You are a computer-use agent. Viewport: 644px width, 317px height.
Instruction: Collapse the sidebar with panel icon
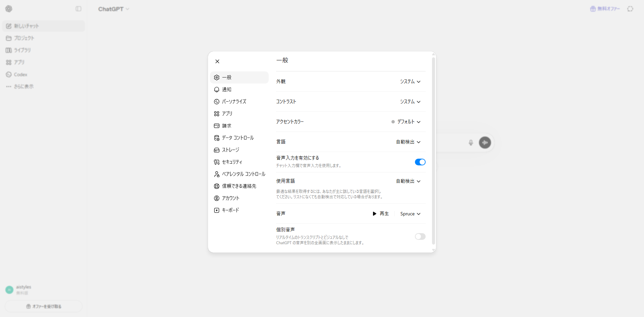pos(78,9)
